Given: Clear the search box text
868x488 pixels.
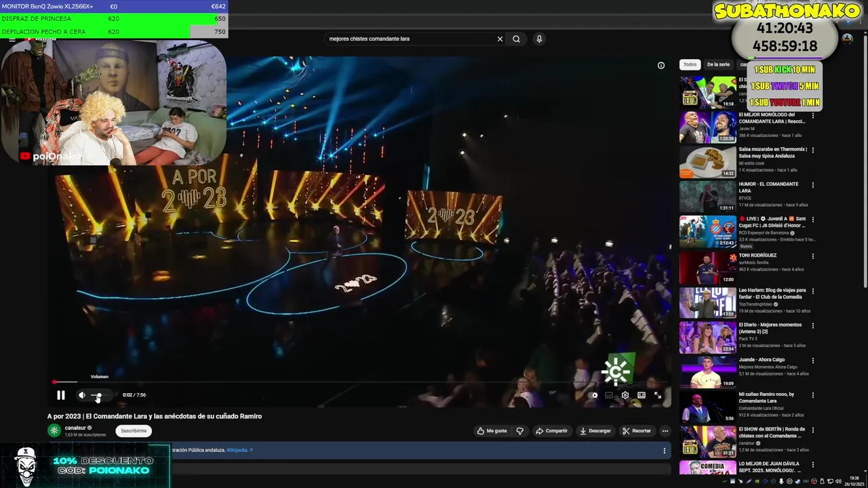Looking at the screenshot, I should click(500, 39).
